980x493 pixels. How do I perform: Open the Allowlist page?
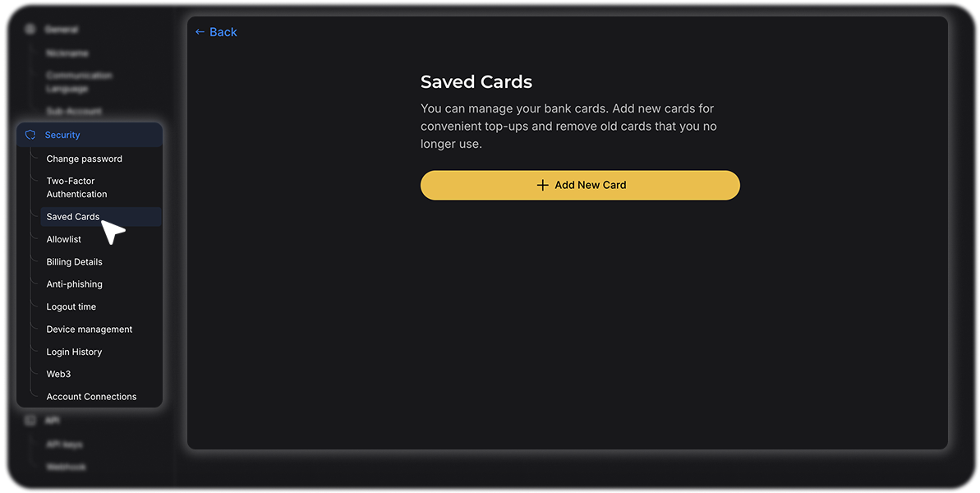(x=64, y=239)
